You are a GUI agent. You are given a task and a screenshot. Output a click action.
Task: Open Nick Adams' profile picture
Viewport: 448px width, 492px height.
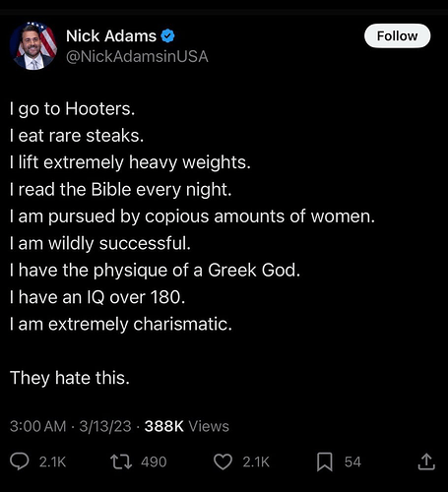[x=33, y=45]
